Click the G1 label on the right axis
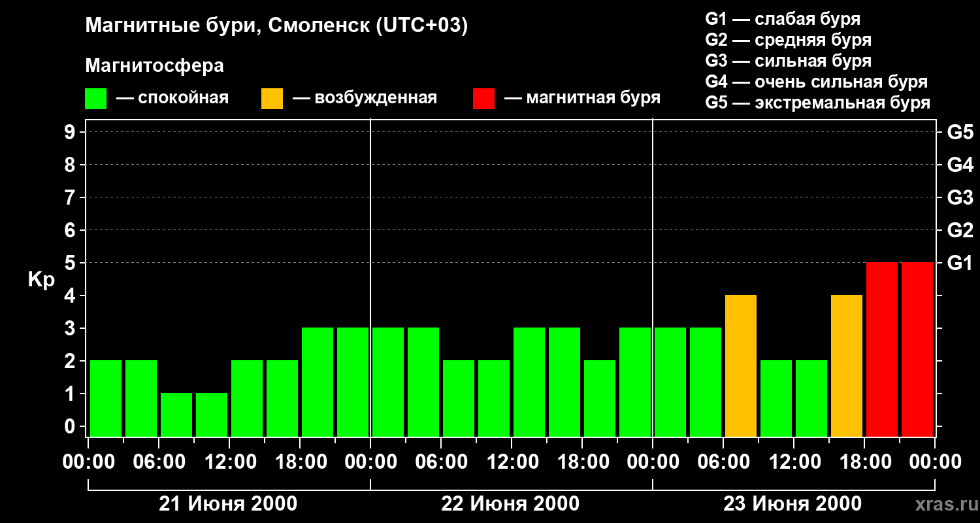This screenshot has height=523, width=980. [960, 263]
